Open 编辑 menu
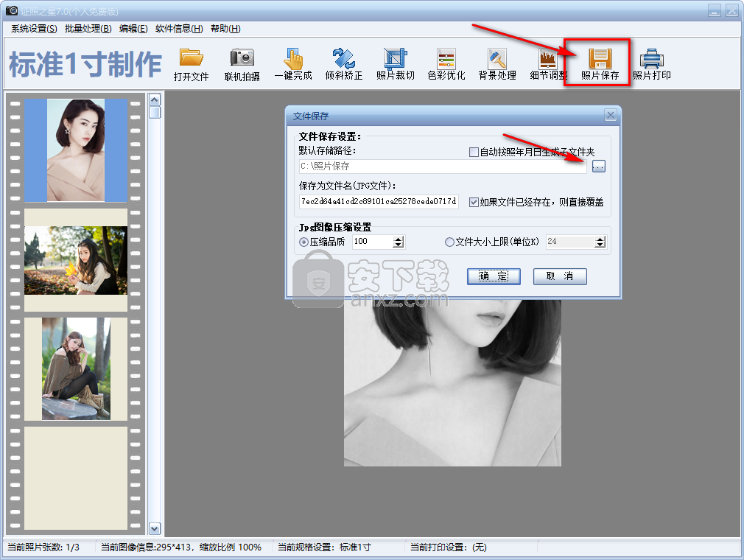The image size is (744, 560). pos(133,29)
